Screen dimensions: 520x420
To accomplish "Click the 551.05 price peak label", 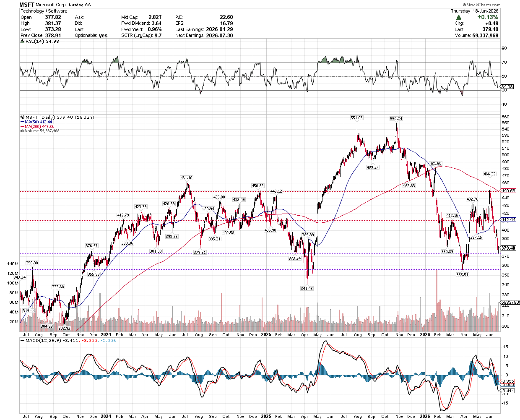I will tap(356, 118).
